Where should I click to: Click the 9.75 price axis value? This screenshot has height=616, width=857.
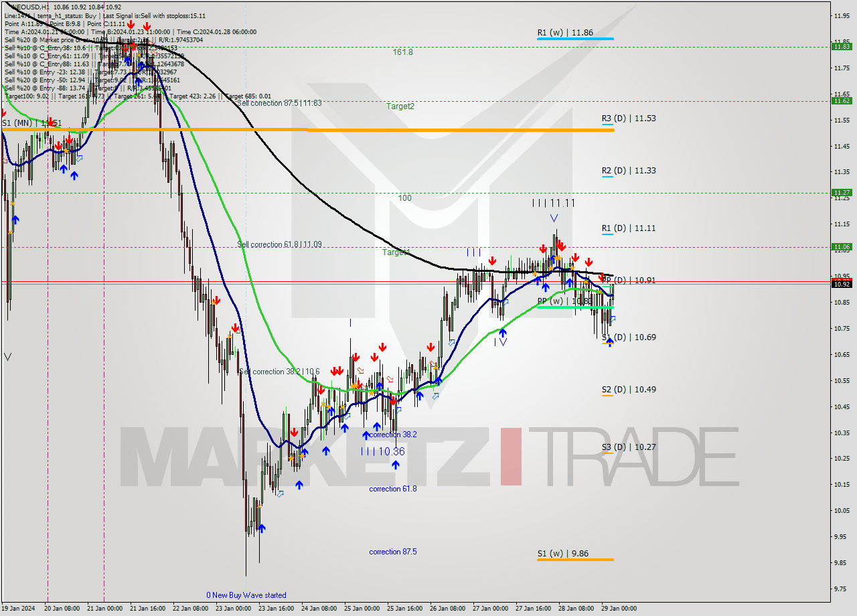pyautogui.click(x=842, y=589)
